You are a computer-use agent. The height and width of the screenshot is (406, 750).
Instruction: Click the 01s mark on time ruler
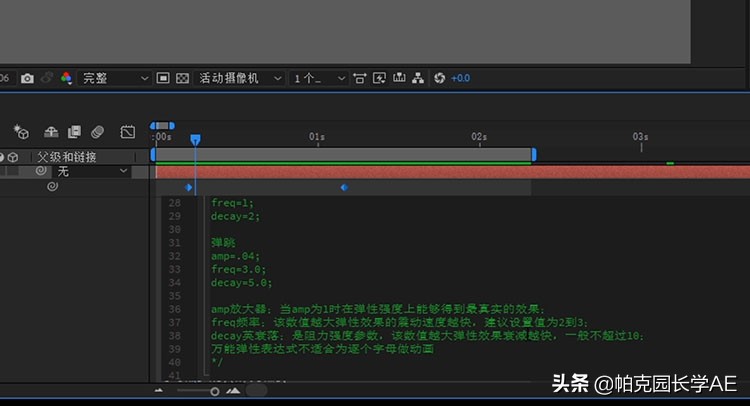click(x=317, y=137)
